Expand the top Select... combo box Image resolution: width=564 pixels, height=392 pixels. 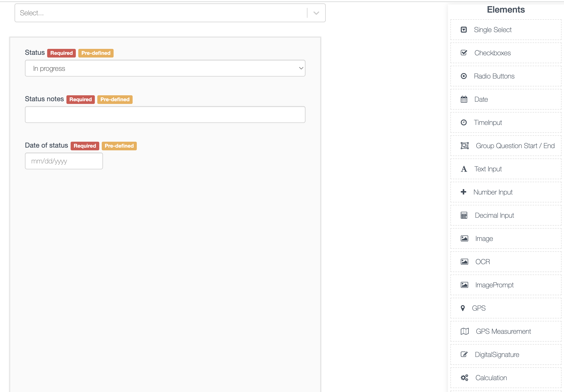point(161,13)
